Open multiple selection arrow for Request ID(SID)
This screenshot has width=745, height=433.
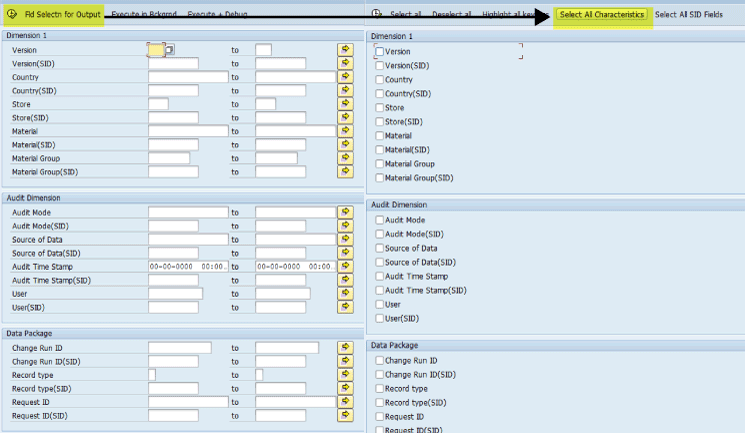(x=345, y=415)
